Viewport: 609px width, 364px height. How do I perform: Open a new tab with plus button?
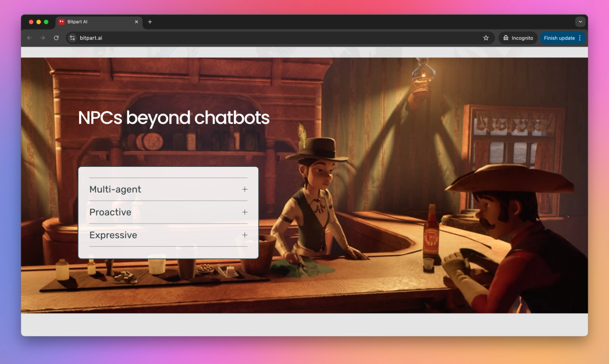[150, 22]
